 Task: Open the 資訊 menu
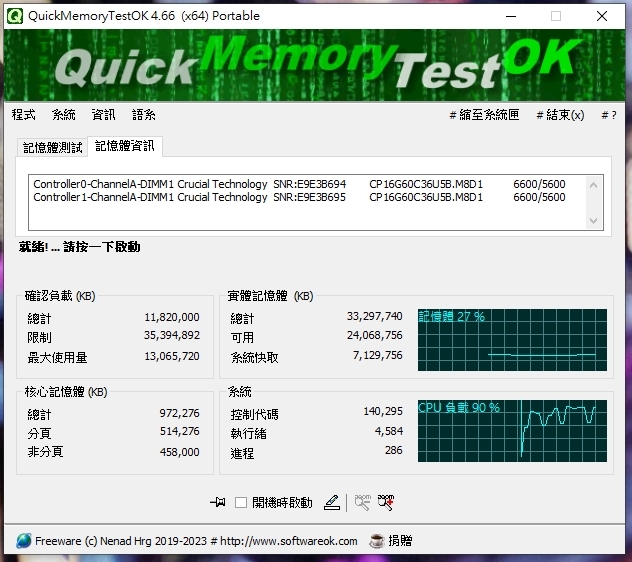tap(104, 115)
